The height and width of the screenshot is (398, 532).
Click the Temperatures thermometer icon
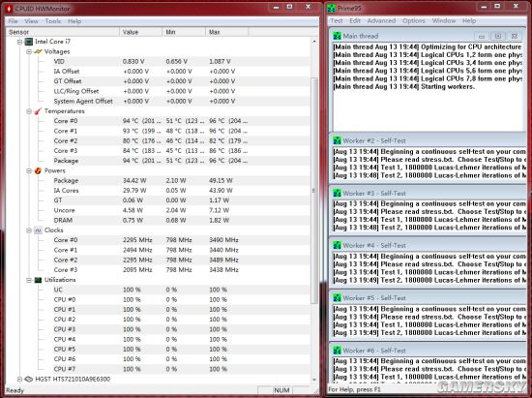[x=38, y=111]
